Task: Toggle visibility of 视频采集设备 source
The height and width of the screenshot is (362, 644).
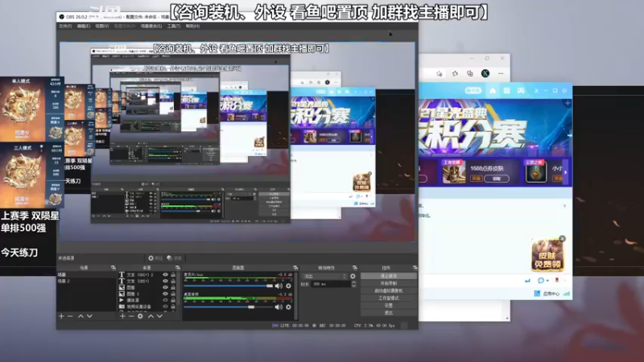Action: click(x=166, y=306)
